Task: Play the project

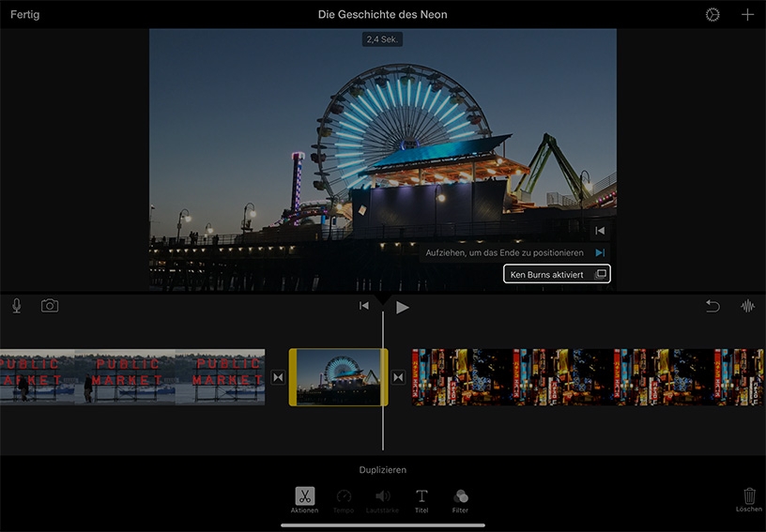Action: [x=402, y=307]
